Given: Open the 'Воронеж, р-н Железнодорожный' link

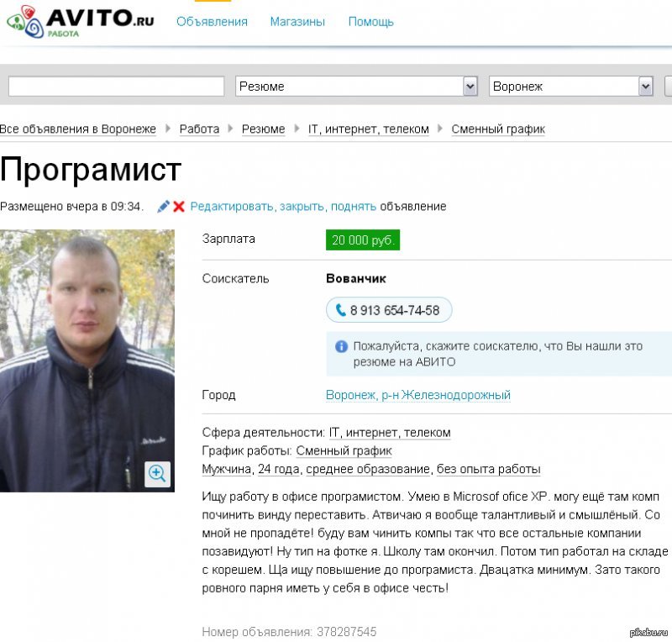Looking at the screenshot, I should 417,395.
